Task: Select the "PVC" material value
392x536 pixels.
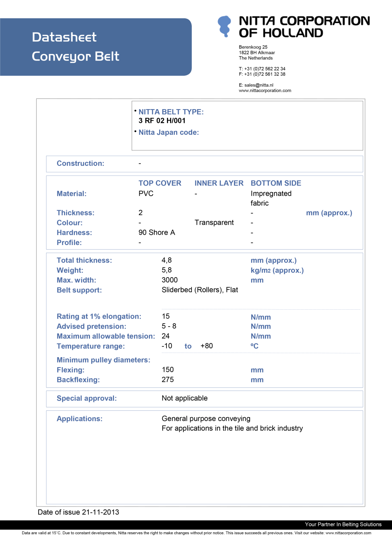Action: tap(146, 193)
